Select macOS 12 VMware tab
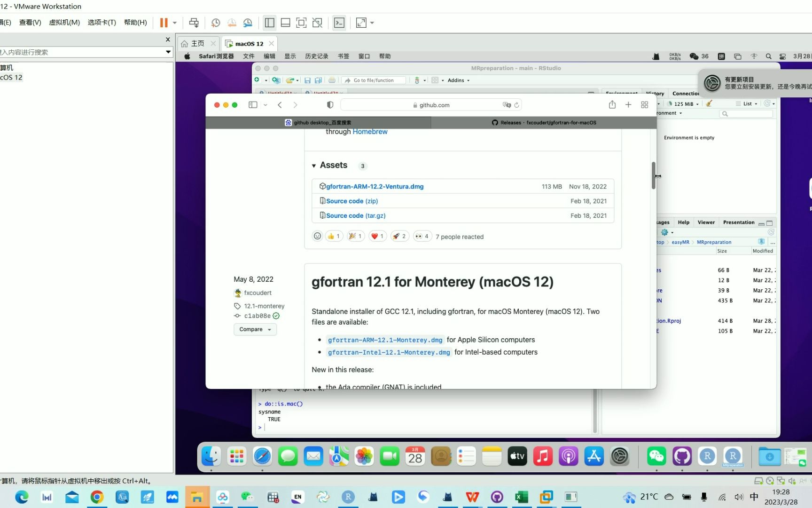Image resolution: width=812 pixels, height=508 pixels. click(249, 44)
